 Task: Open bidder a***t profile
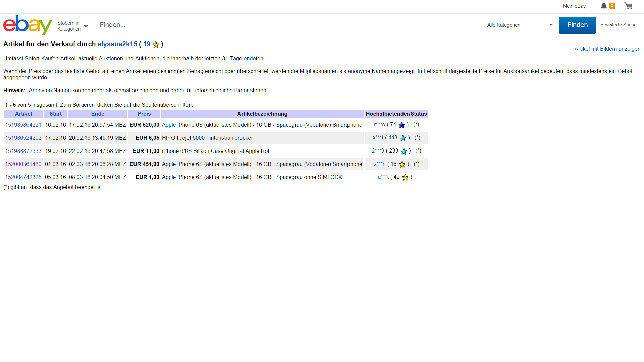click(x=383, y=177)
